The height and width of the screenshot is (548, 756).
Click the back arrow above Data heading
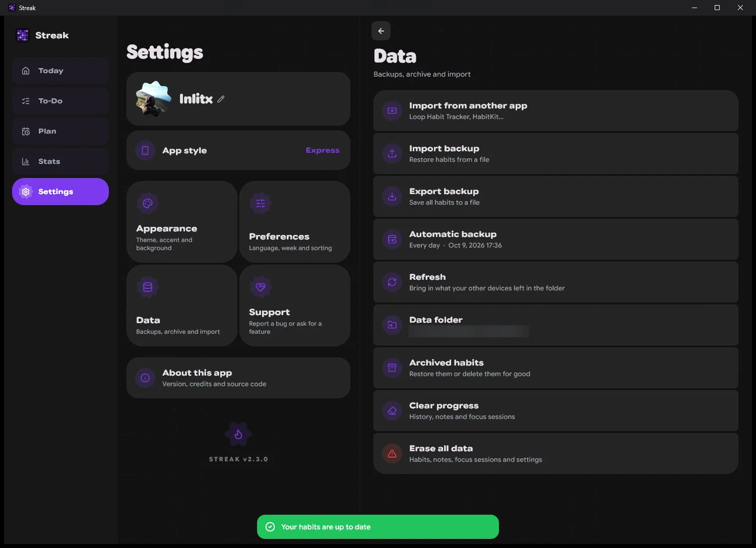coord(381,31)
